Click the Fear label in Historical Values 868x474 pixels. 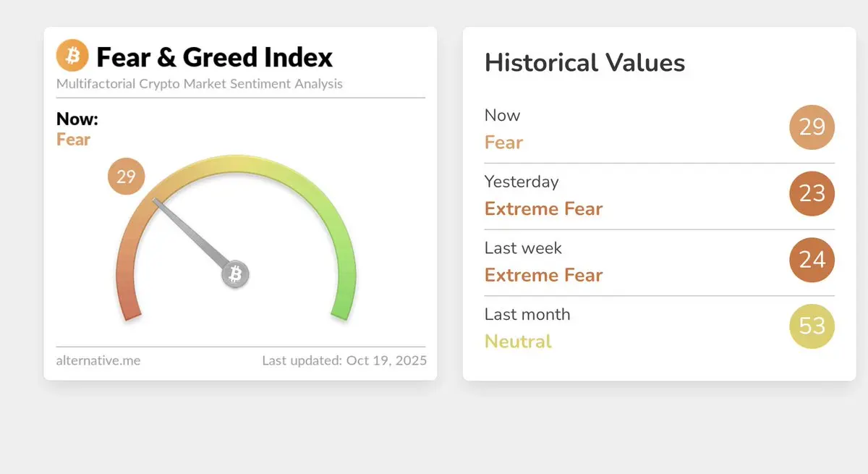503,143
